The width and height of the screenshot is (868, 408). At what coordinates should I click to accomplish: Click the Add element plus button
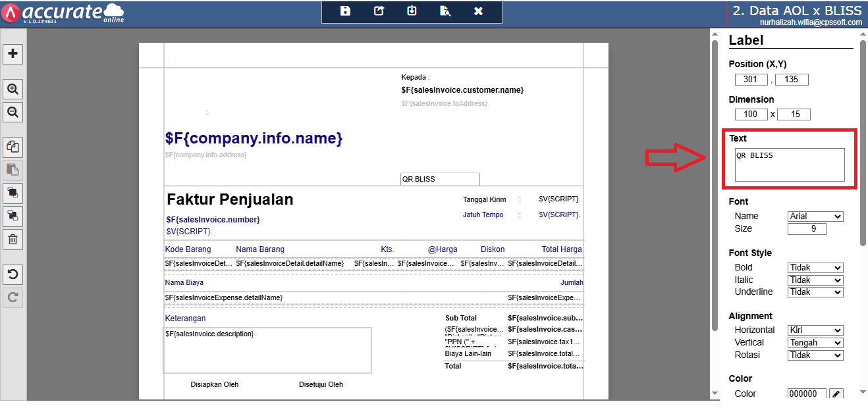(13, 54)
